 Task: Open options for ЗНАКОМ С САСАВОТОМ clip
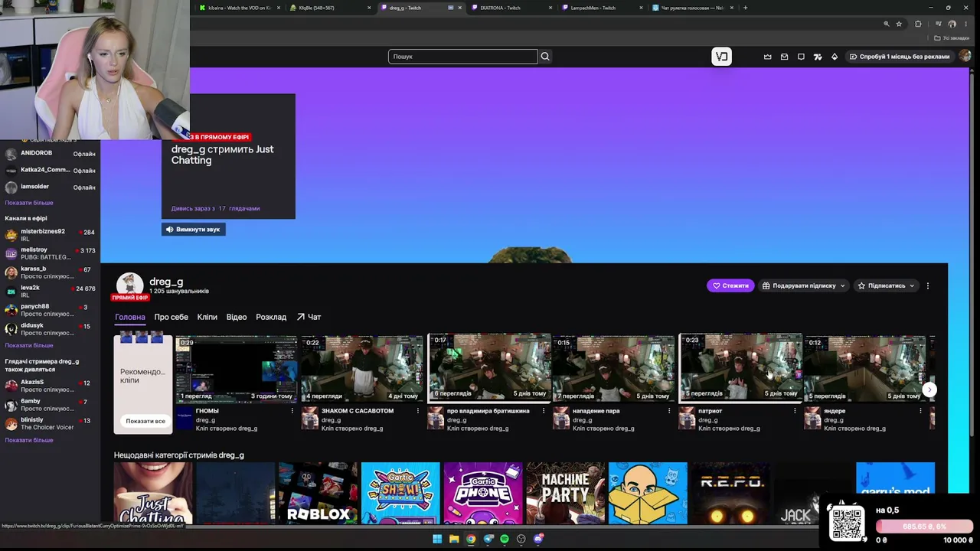pyautogui.click(x=418, y=411)
